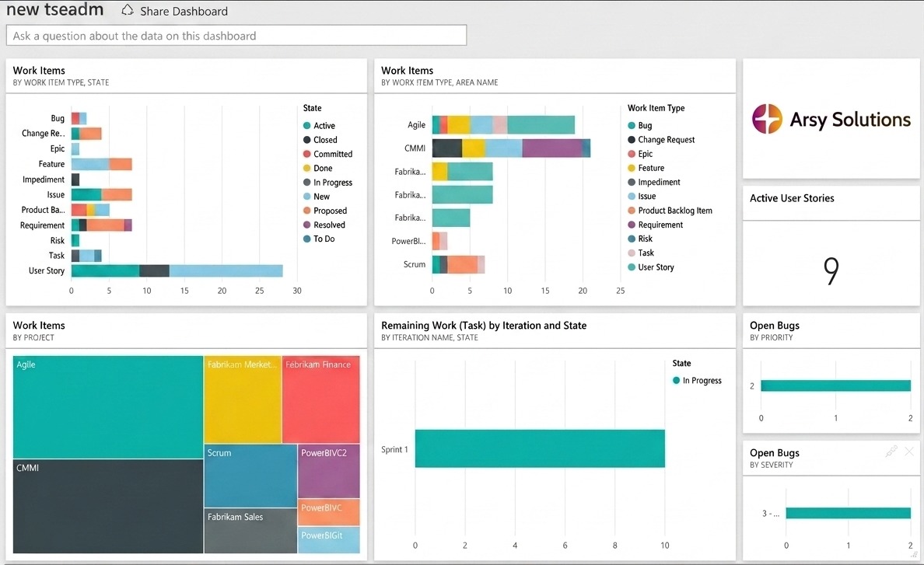Click the Sprint 1 bar in Remaining Work
This screenshot has width=924, height=565.
(x=540, y=448)
